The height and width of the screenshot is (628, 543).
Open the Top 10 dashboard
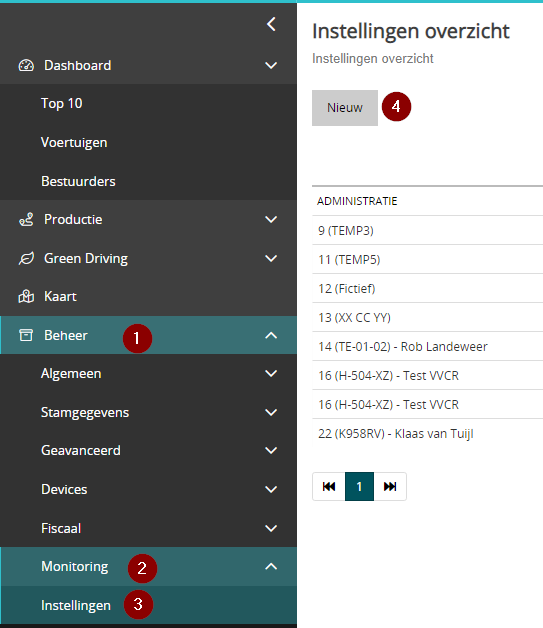[62, 104]
